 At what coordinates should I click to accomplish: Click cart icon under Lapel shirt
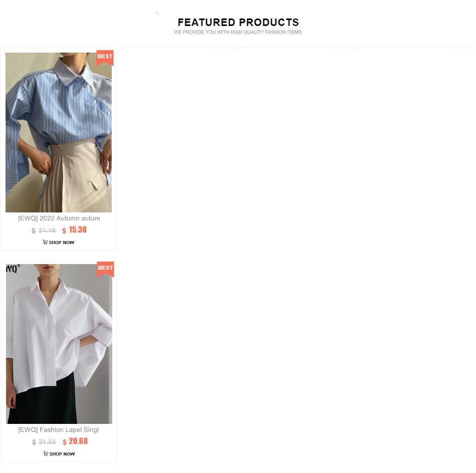[x=46, y=453]
